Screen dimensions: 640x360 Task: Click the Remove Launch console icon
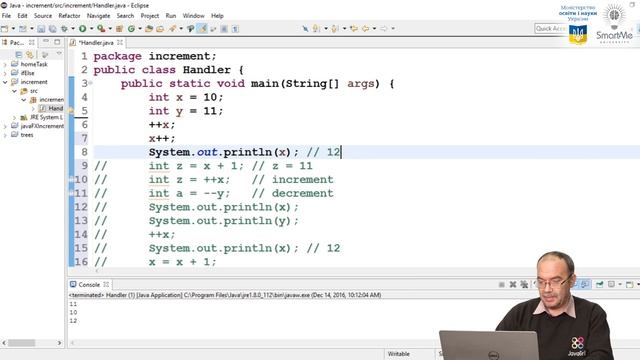[x=513, y=284]
